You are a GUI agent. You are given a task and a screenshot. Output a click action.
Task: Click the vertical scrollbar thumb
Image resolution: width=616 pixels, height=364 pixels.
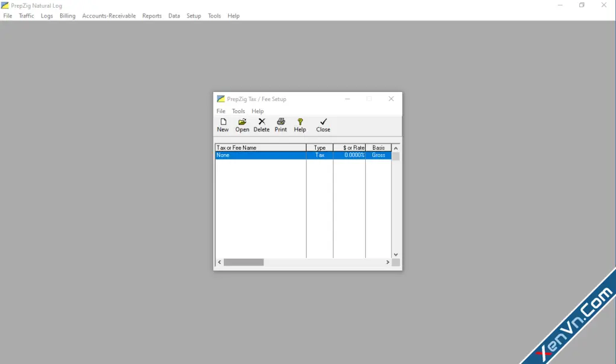pyautogui.click(x=396, y=156)
